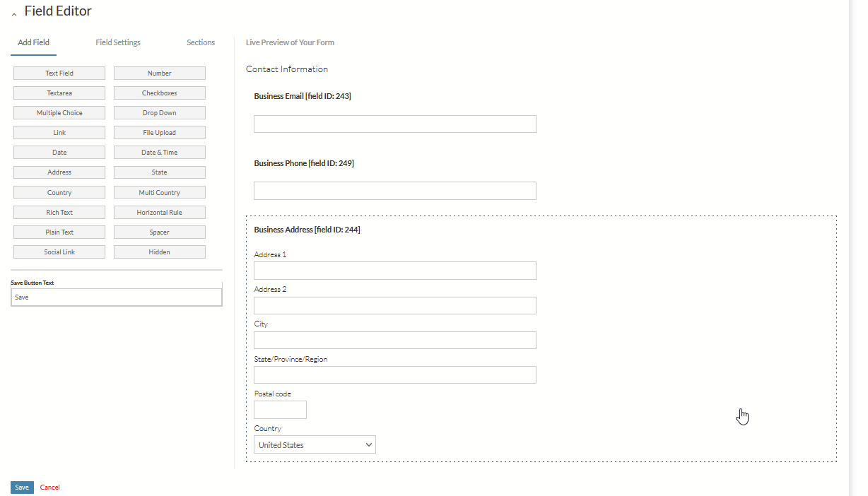Collapse the Field Editor section chevron

(14, 14)
